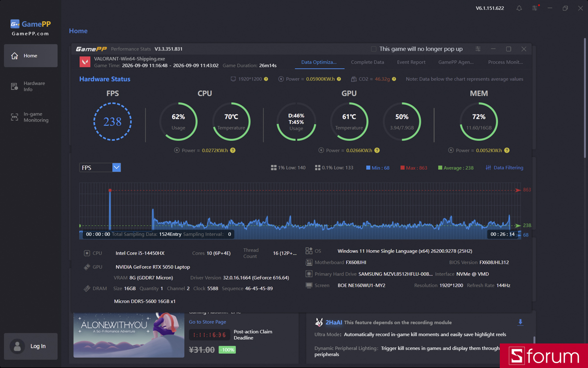Click GPU usage gauge D:46% T:45%
This screenshot has width=588, height=368.
[x=296, y=122]
